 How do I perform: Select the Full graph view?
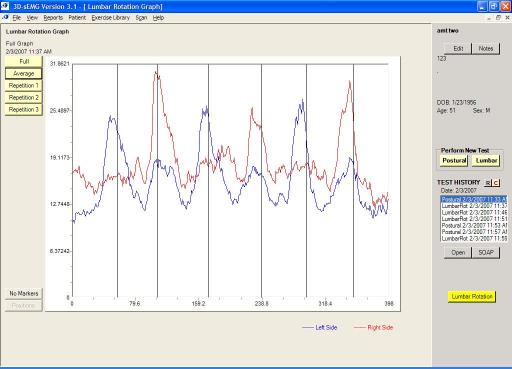click(x=24, y=61)
